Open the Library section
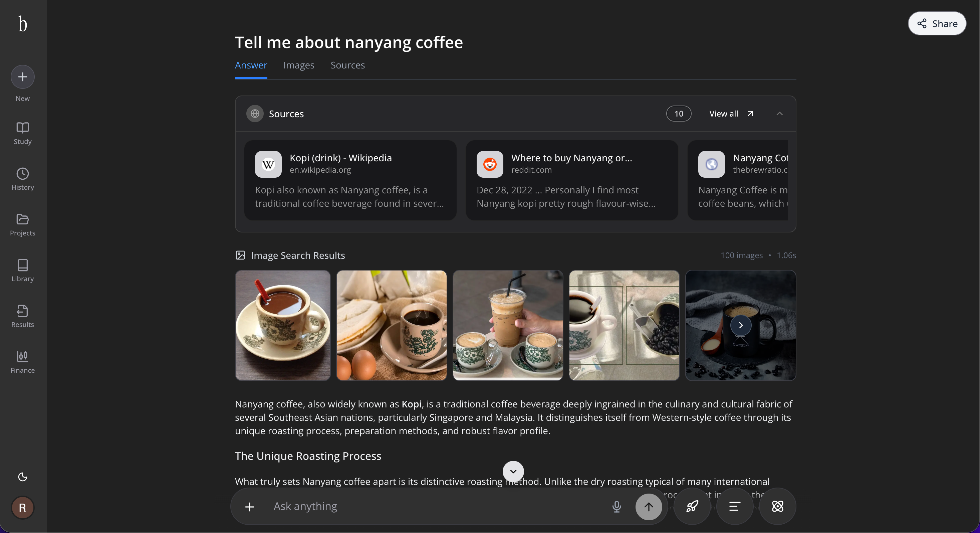Screen dimensions: 980x533 point(22,270)
